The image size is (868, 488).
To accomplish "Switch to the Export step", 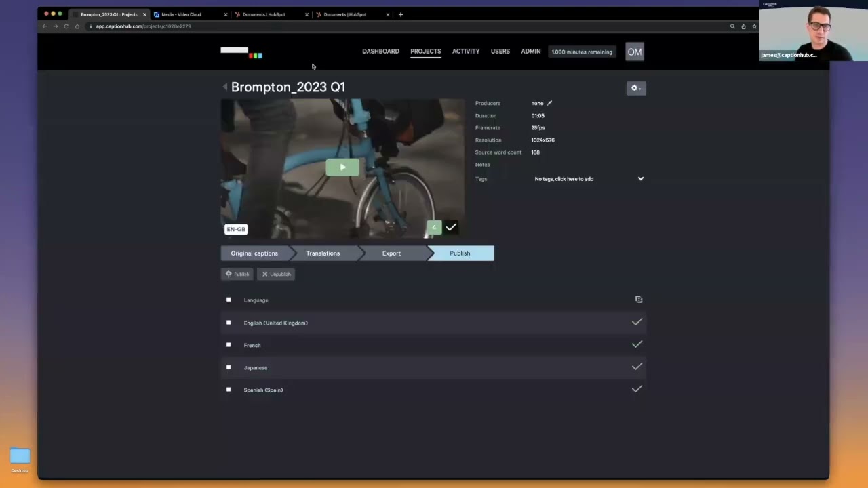I will pyautogui.click(x=391, y=253).
